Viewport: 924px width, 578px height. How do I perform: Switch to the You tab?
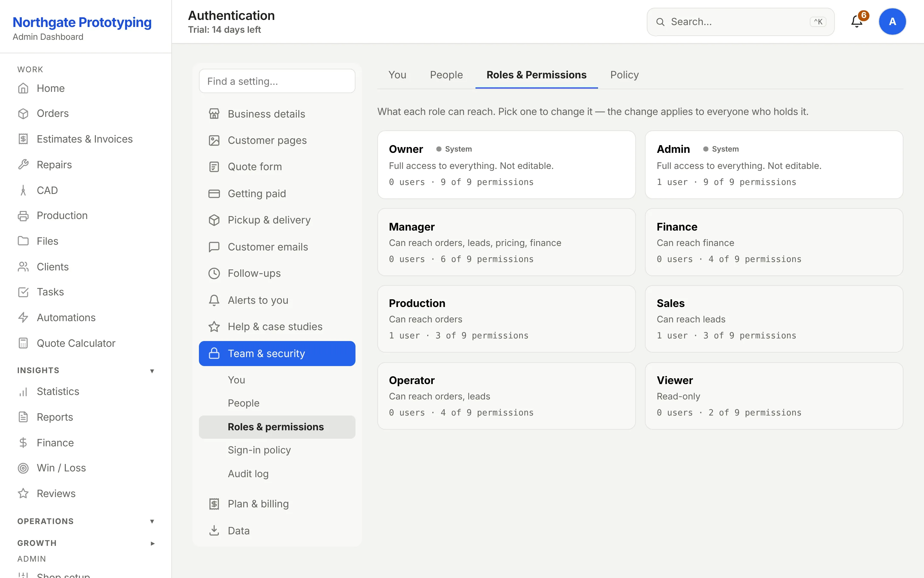click(397, 75)
